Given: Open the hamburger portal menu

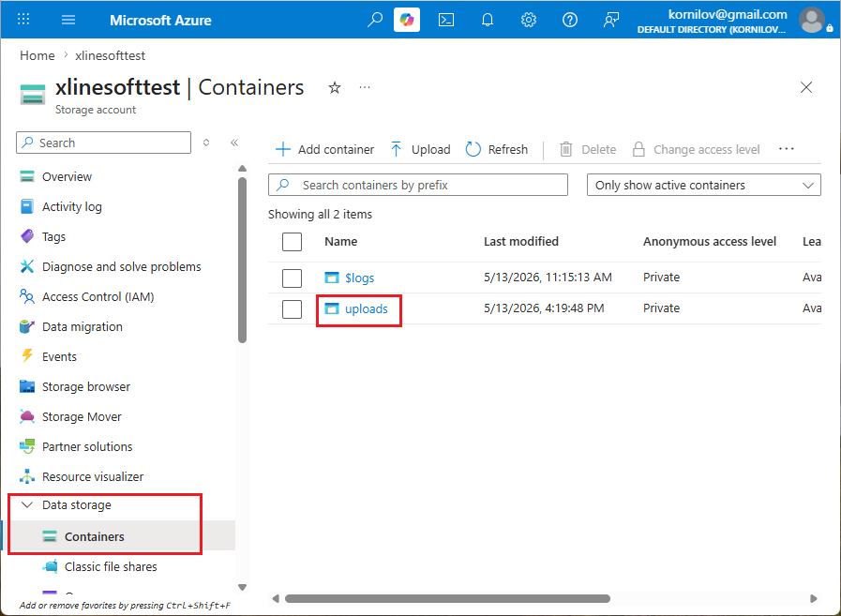Looking at the screenshot, I should pyautogui.click(x=68, y=20).
